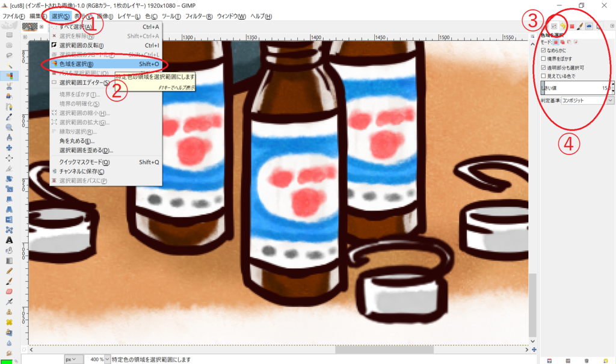Open 選択範囲エディター(S) menu entry
Viewport: 616px width, 364px height.
point(106,82)
